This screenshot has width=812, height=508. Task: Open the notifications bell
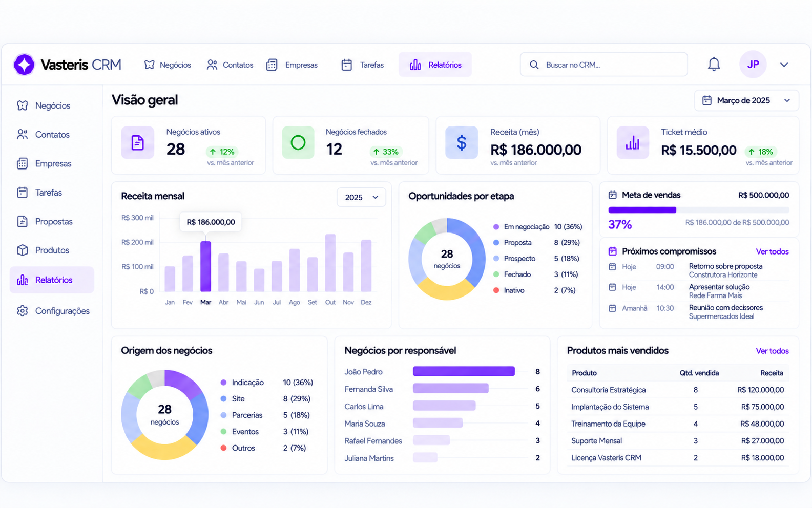(714, 65)
